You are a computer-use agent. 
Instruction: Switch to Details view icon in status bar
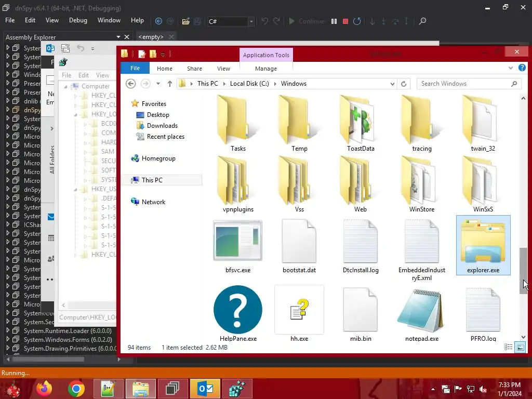pos(508,347)
